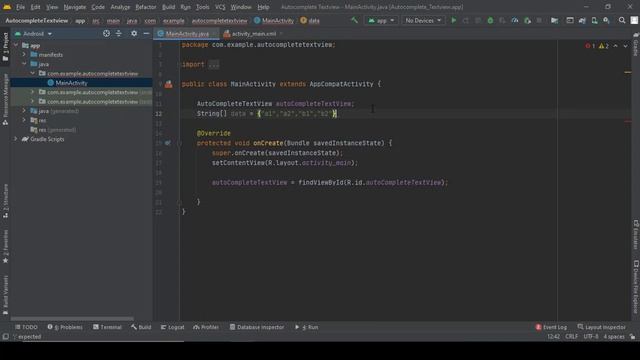
Task: Click the warning count indicator in editor
Action: [x=604, y=46]
